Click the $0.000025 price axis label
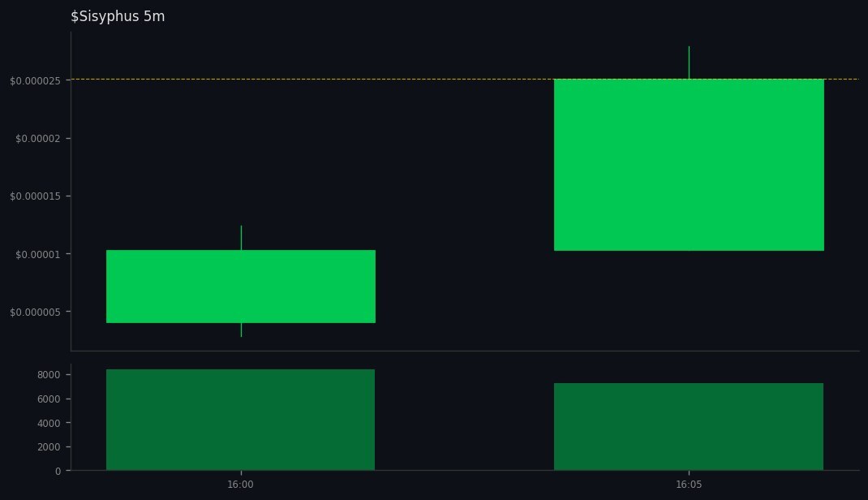The width and height of the screenshot is (868, 500). click(36, 81)
